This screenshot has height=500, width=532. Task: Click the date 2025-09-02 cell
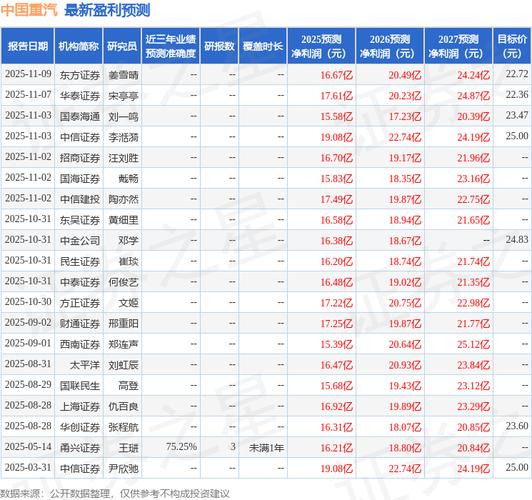pos(28,323)
